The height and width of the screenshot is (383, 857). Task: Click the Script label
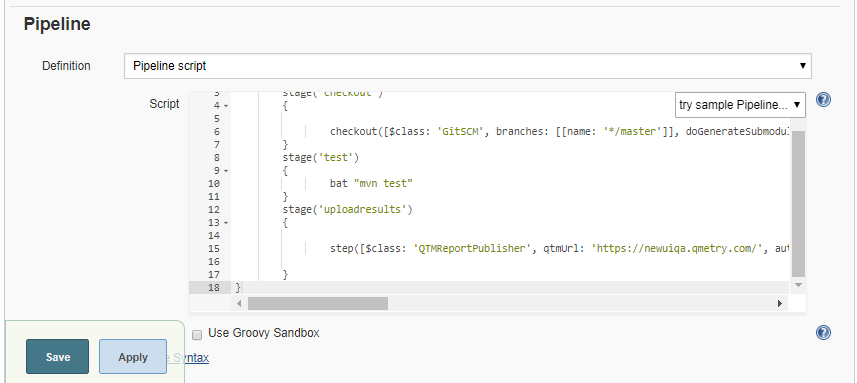tap(165, 104)
